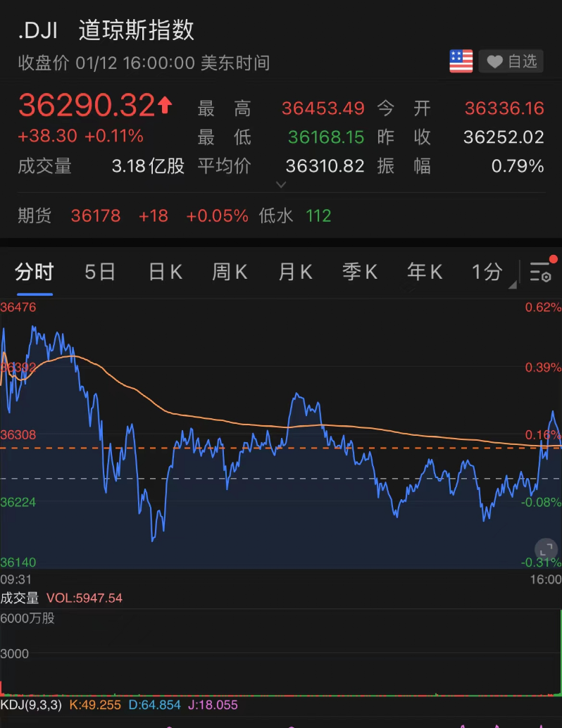This screenshot has height=728, width=562.
Task: Tap the 低水 value 112
Action: click(x=318, y=216)
